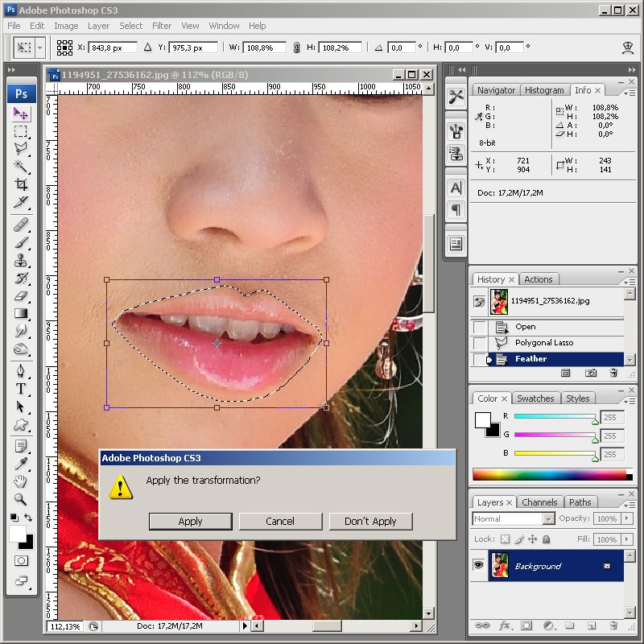The image size is (644, 644).
Task: Hide the Background layer eye icon
Action: tap(478, 566)
